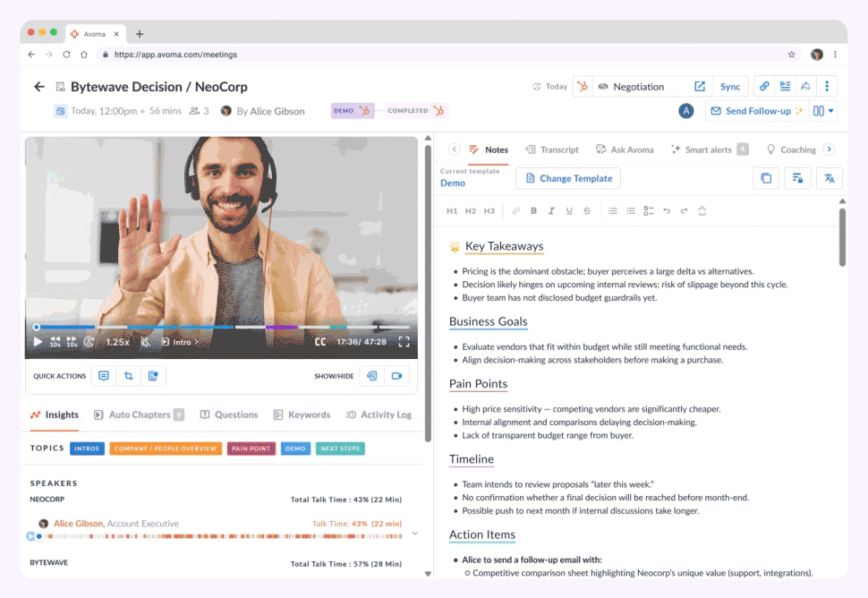Toggle underline formatting
Viewport: 868px width, 598px height.
pyautogui.click(x=569, y=211)
